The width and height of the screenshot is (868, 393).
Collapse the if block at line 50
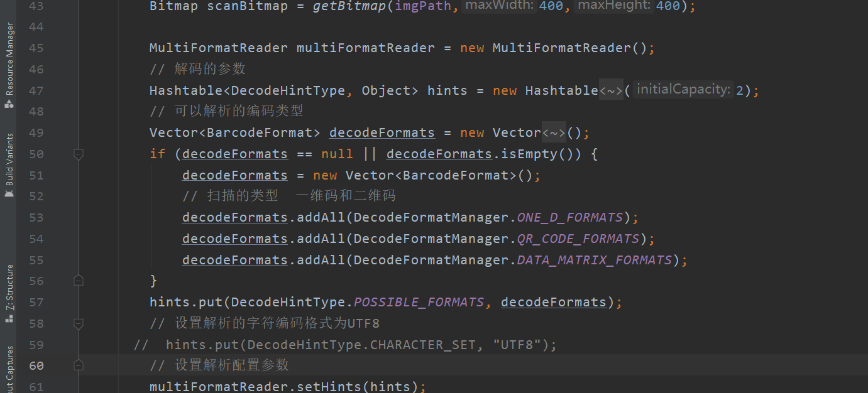pos(79,154)
